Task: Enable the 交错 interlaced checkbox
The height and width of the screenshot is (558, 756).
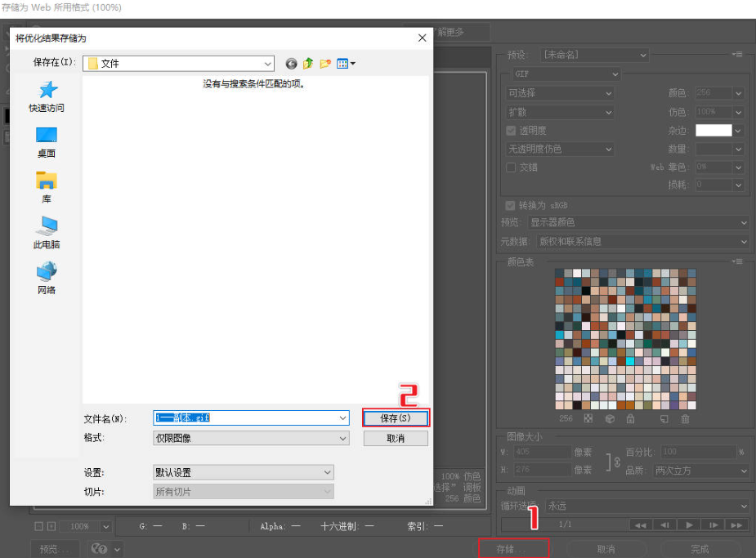Action: [511, 167]
